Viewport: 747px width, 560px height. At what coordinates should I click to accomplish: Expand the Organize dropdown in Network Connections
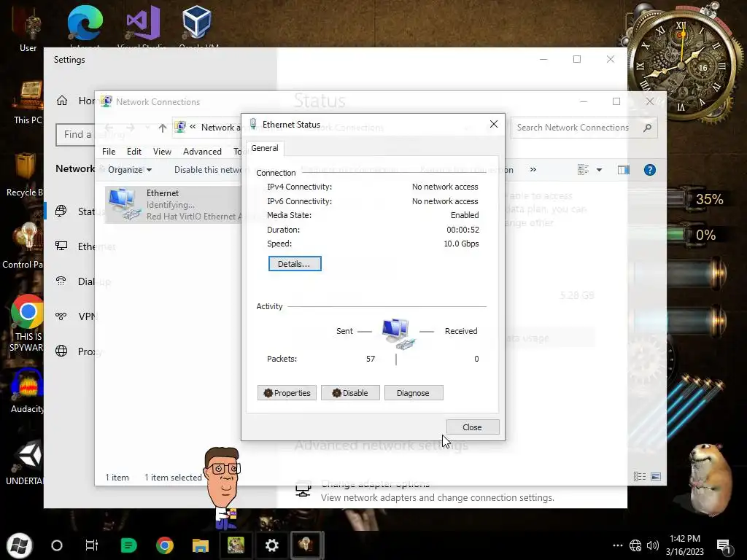[130, 170]
